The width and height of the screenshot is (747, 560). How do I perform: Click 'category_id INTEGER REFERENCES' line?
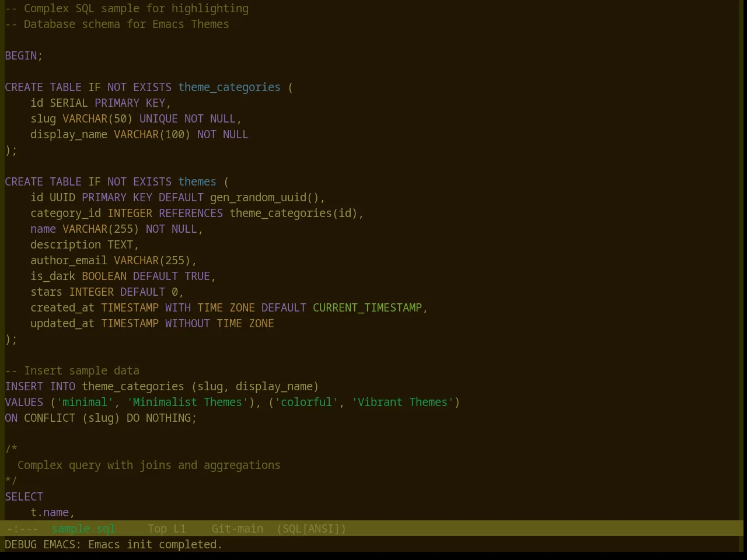click(x=197, y=213)
